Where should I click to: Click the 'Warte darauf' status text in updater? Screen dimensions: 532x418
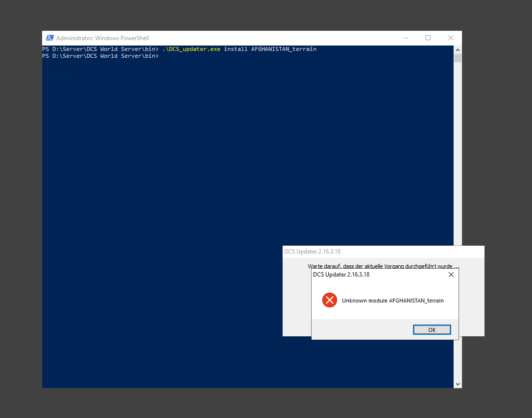click(x=383, y=266)
